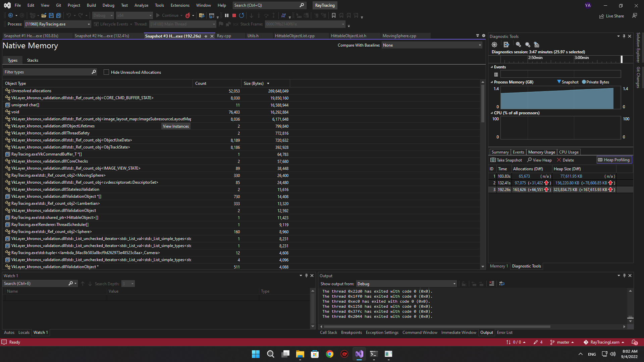The image size is (644, 362).
Task: Switch to the Stacks tab
Action: pyautogui.click(x=32, y=60)
